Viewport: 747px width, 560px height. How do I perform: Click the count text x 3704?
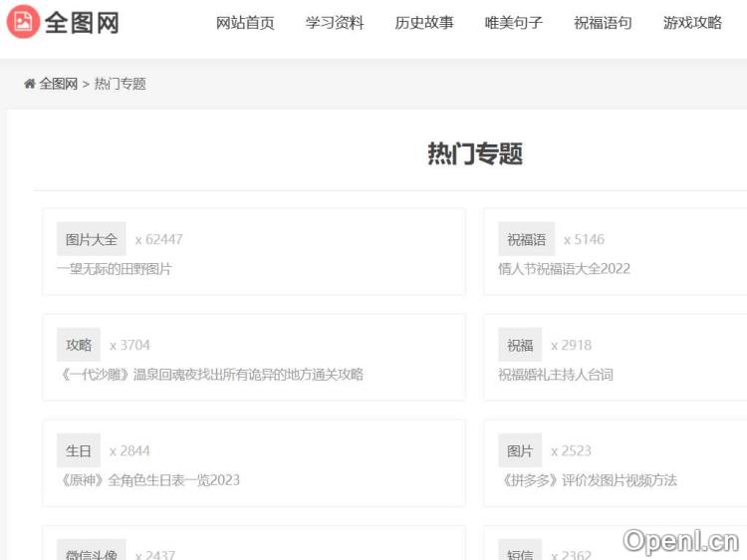(x=129, y=345)
